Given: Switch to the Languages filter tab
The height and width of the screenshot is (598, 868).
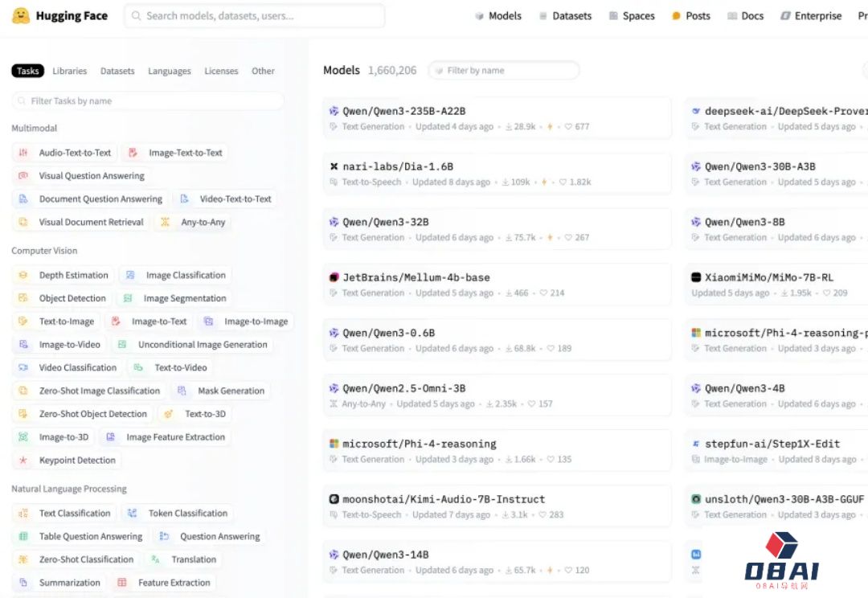Looking at the screenshot, I should click(170, 71).
